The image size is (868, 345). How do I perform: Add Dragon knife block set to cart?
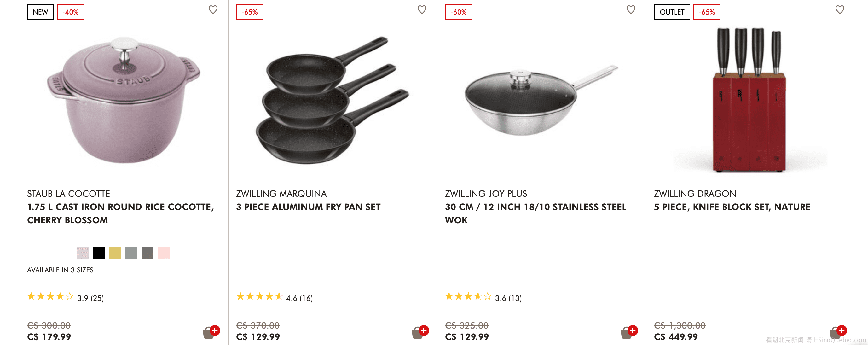[838, 332]
